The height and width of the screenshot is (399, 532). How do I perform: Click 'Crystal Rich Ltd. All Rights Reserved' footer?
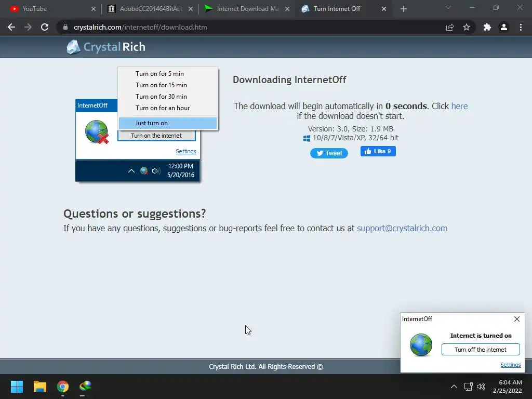[266, 366]
